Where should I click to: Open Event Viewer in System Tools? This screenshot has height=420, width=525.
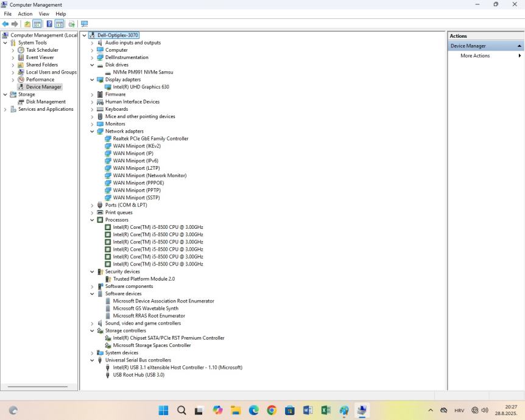(x=40, y=57)
